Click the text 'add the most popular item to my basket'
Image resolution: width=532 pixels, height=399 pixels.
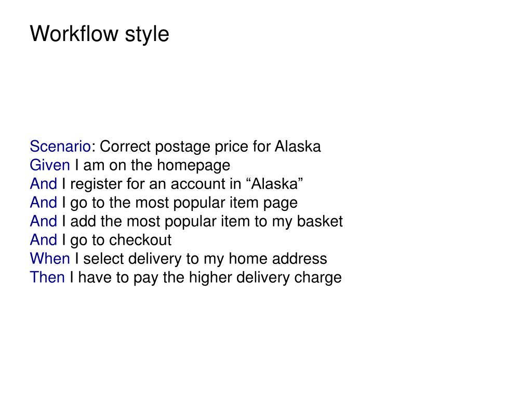tap(207, 221)
